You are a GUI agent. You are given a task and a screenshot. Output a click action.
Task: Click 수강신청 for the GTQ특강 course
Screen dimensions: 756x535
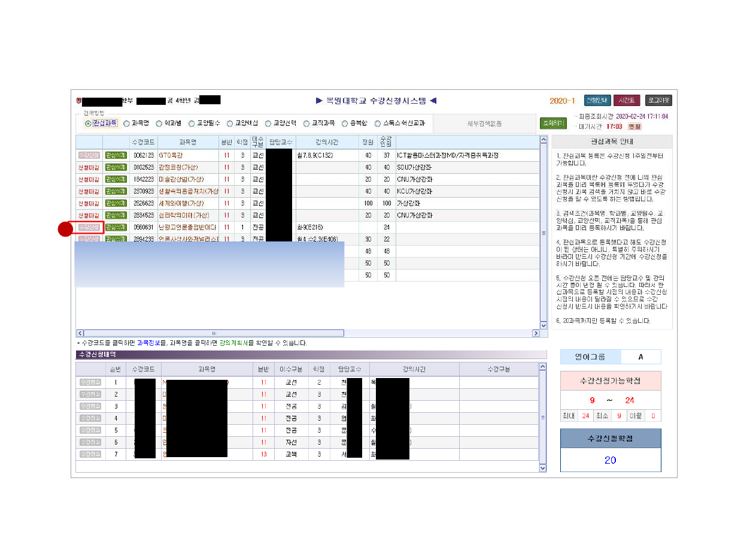[89, 155]
